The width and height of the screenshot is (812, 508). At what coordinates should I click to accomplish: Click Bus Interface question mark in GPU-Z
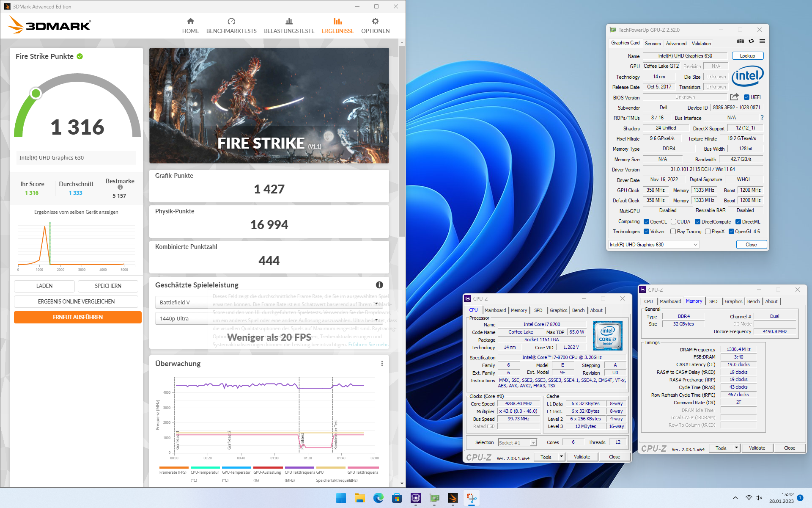pyautogui.click(x=762, y=118)
